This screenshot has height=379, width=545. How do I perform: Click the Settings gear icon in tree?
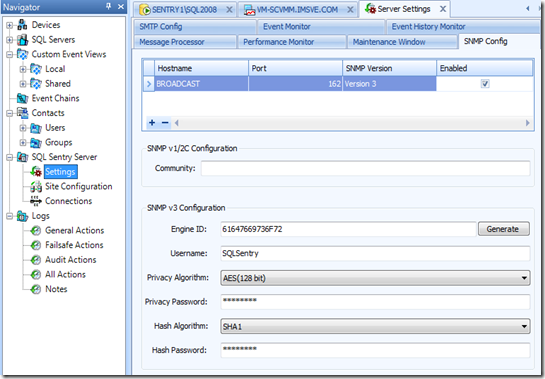click(x=36, y=172)
